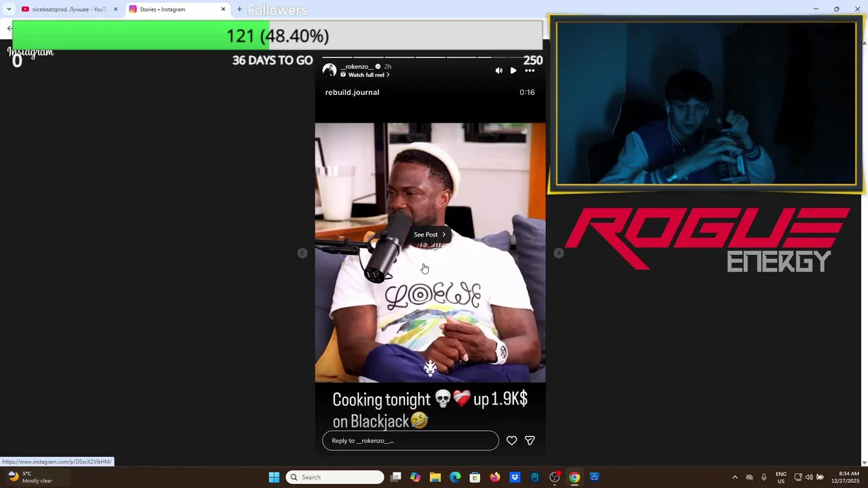Click the Instagram logo

click(x=31, y=52)
